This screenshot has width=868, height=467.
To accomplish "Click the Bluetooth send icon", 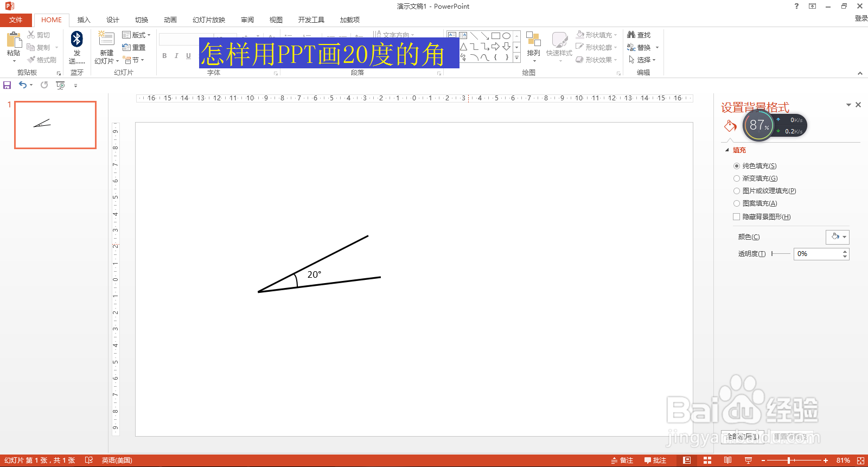I will point(77,39).
